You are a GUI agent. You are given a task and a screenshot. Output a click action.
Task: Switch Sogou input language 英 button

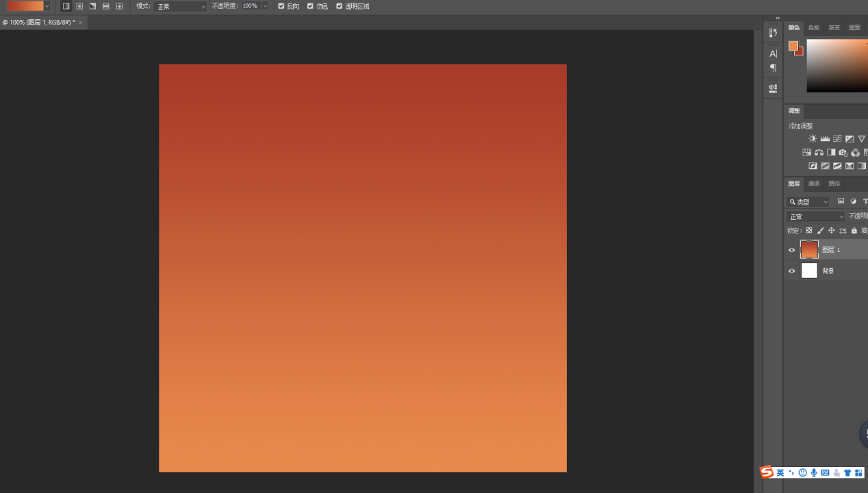coord(780,472)
